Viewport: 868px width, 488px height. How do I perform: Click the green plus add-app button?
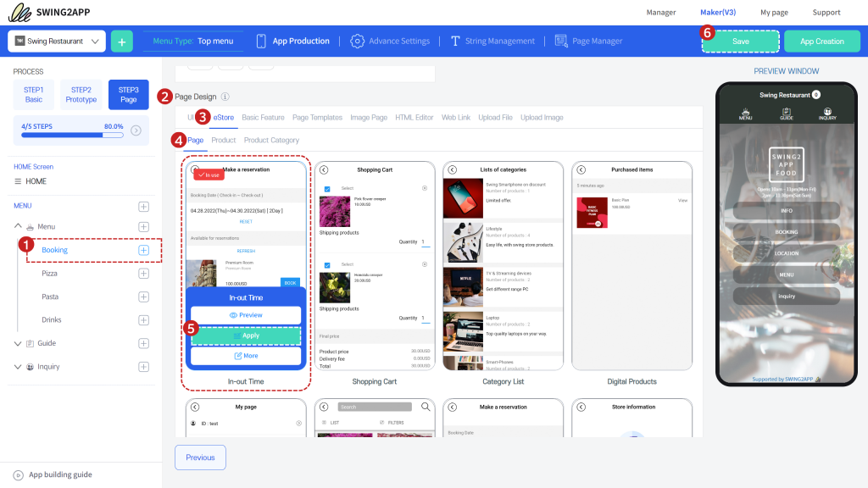coord(122,42)
